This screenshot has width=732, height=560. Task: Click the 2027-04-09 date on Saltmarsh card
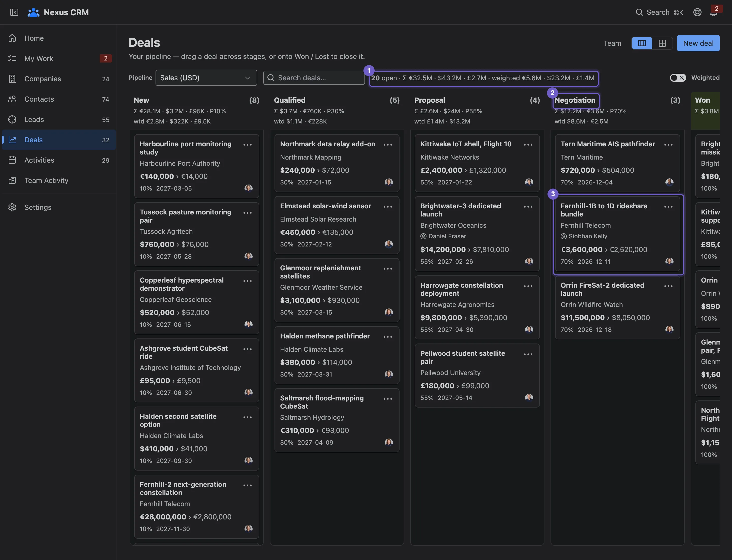pos(315,443)
